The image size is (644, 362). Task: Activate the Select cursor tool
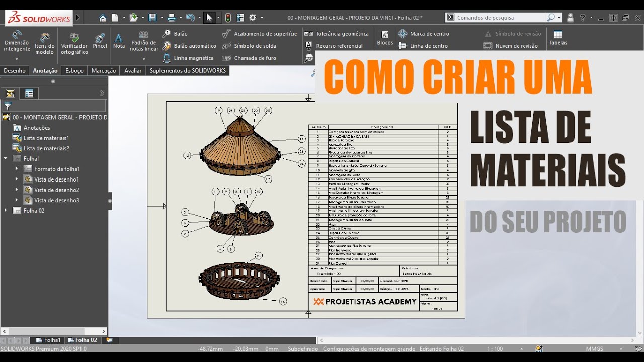(209, 18)
